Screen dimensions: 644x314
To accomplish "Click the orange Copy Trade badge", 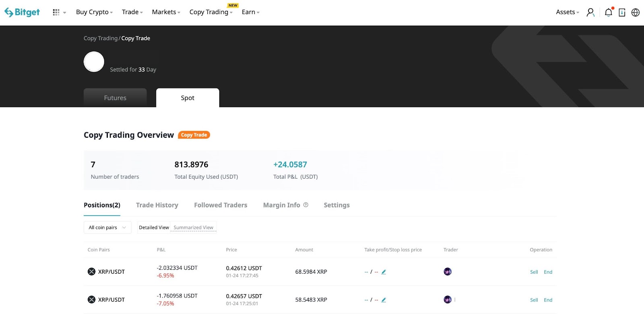I will (x=194, y=135).
